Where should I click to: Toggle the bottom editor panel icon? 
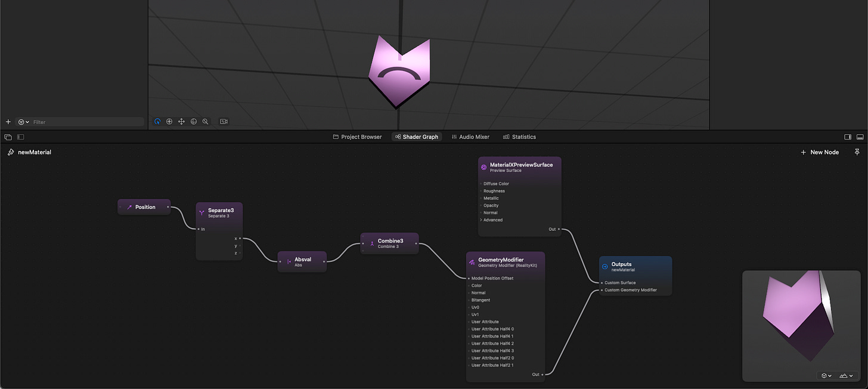[x=859, y=137]
